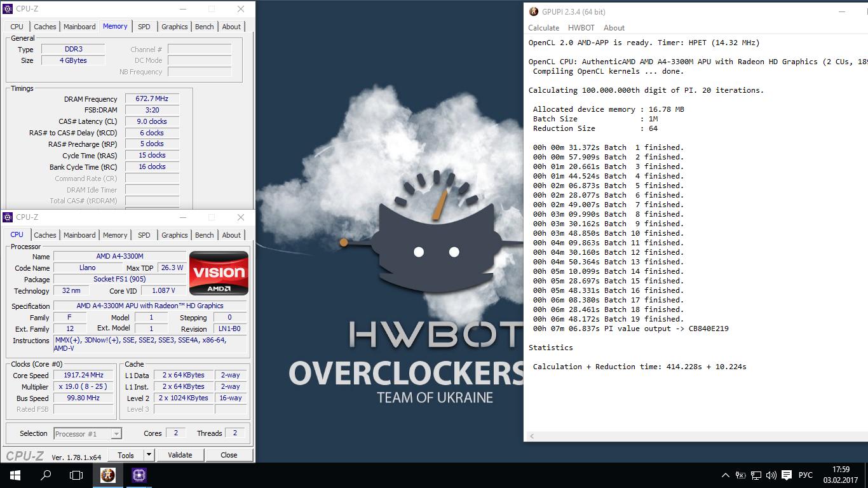Switch to Memory tab in bottom CPU-Z window
Screen dimensions: 868x488
point(115,235)
